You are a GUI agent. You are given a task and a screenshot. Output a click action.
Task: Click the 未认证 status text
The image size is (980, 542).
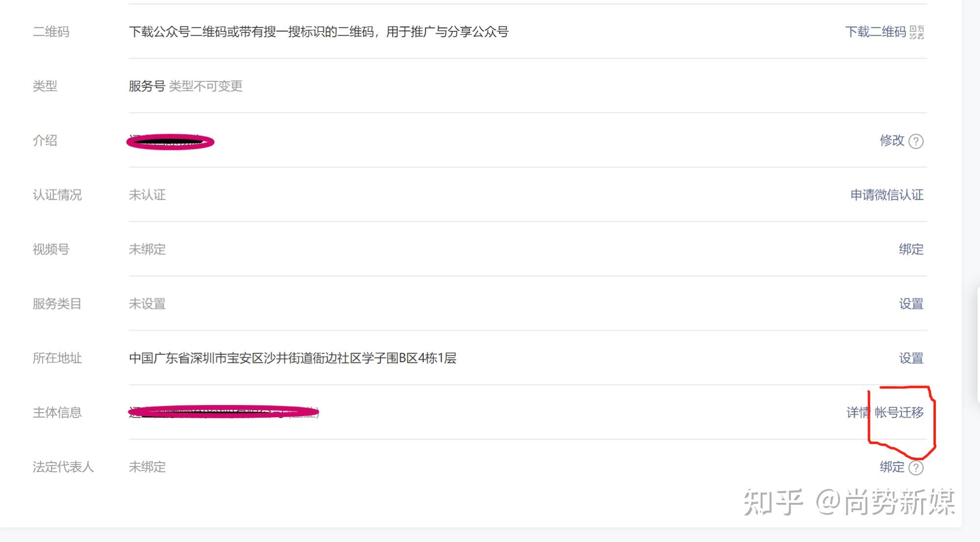coord(147,195)
